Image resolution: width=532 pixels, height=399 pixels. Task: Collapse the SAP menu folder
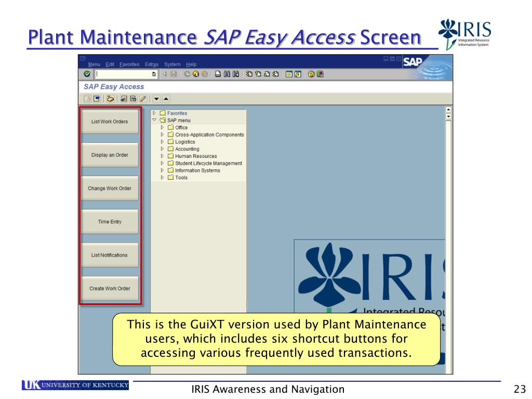point(154,120)
